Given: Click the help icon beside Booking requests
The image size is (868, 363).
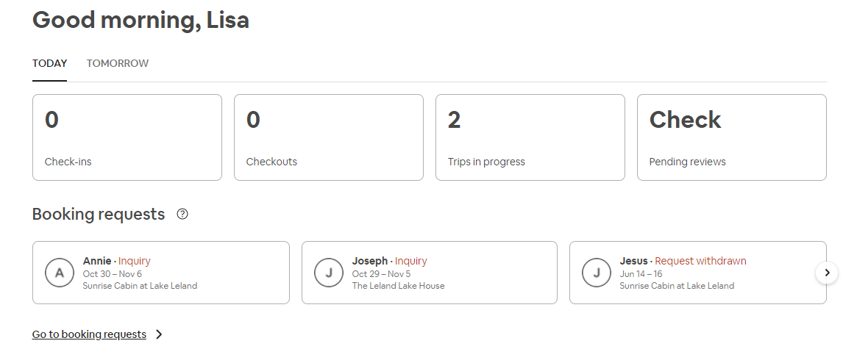Looking at the screenshot, I should [x=182, y=215].
